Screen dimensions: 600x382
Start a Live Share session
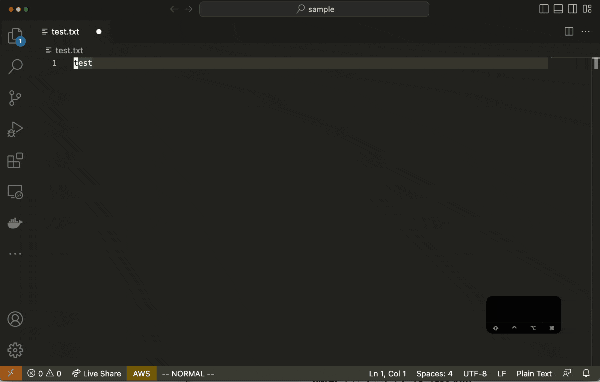[97, 373]
